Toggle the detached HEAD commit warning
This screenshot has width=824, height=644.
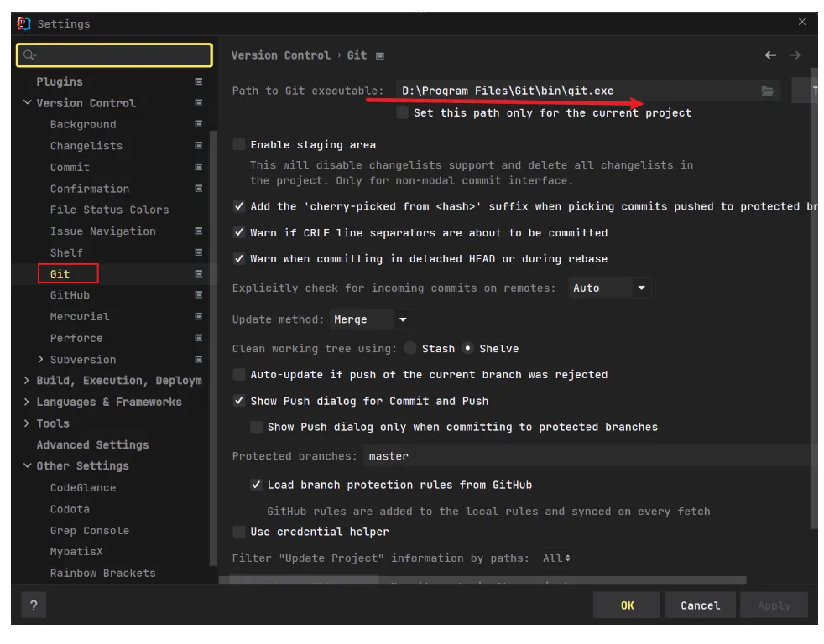(239, 258)
